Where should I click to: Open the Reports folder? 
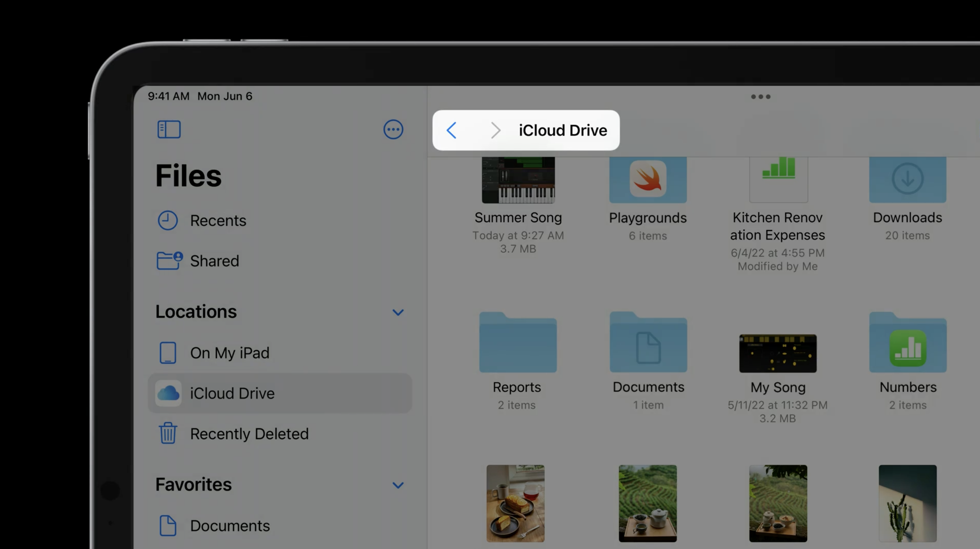coord(518,344)
